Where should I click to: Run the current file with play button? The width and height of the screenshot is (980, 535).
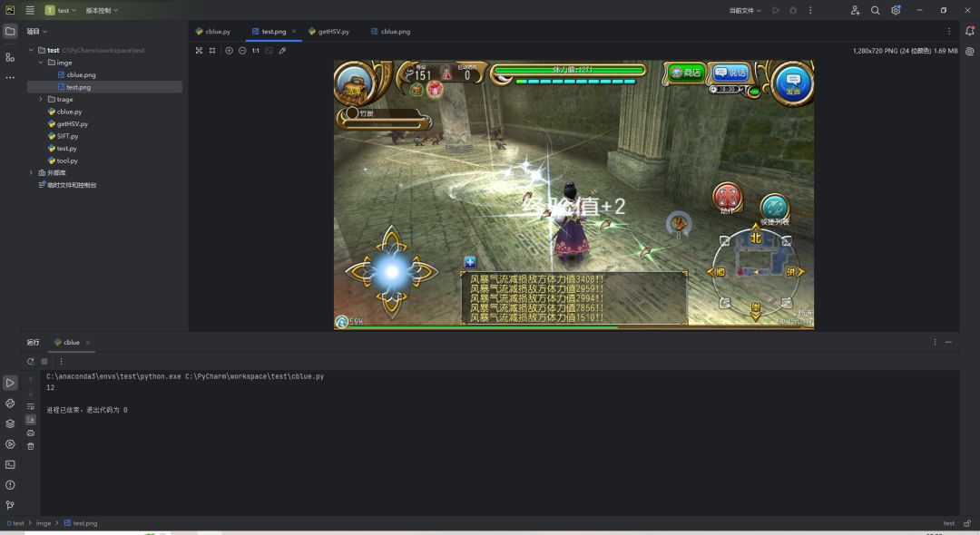click(776, 10)
